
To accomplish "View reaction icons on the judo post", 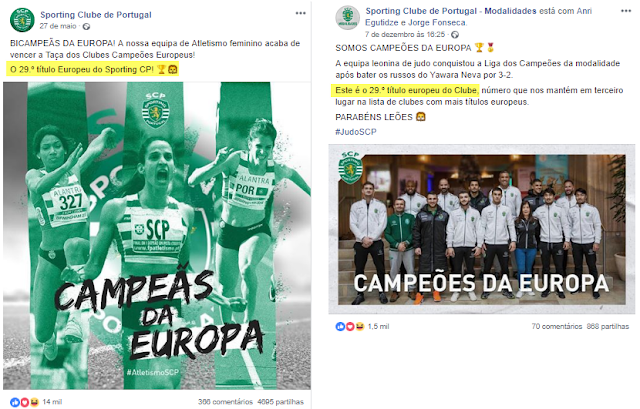I will (350, 327).
